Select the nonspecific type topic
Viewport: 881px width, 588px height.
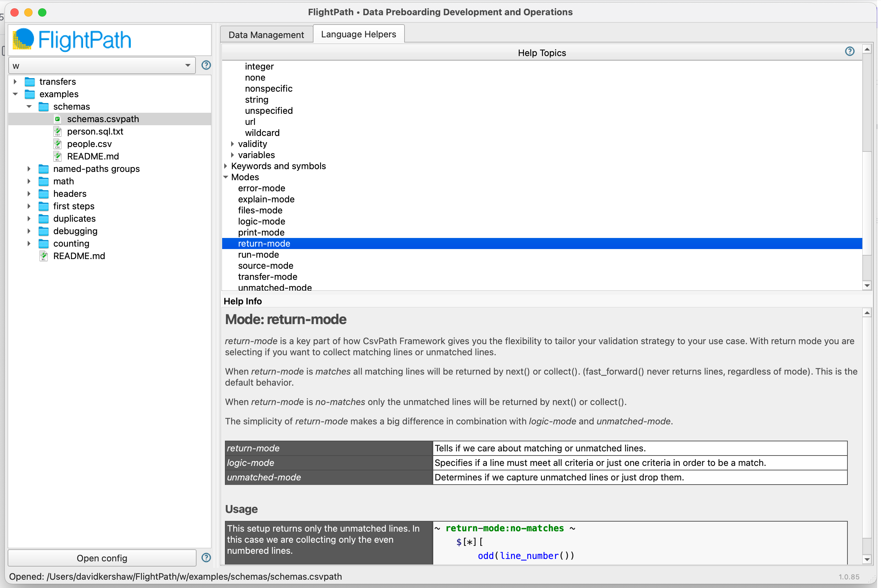tap(270, 89)
